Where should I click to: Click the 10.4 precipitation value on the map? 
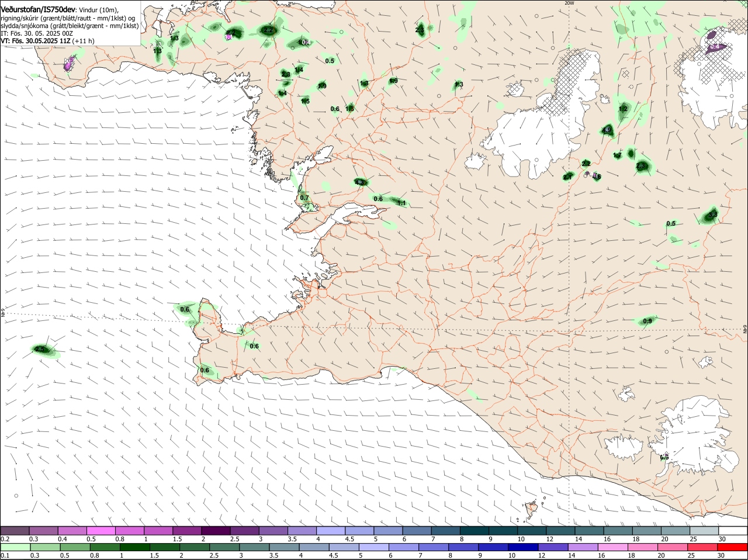click(304, 43)
